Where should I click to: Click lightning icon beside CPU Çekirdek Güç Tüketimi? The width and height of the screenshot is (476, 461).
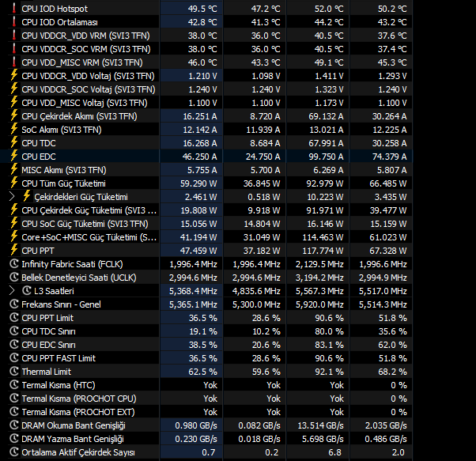[14, 210]
